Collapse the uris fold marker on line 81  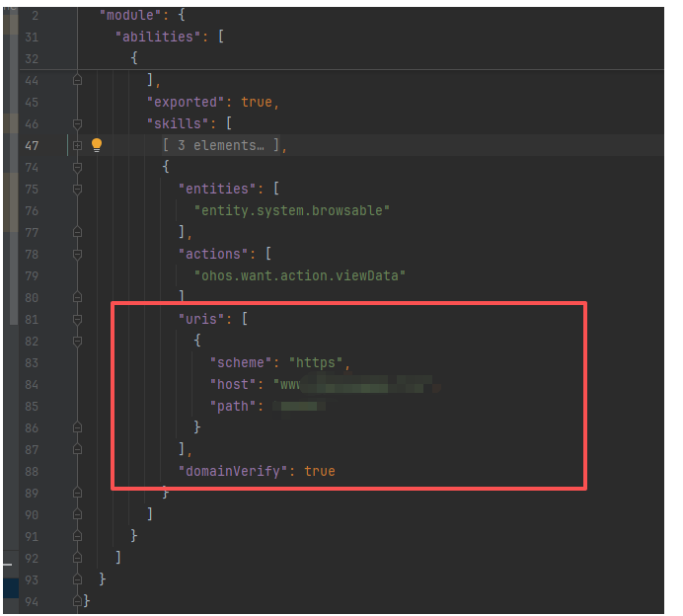coord(78,319)
